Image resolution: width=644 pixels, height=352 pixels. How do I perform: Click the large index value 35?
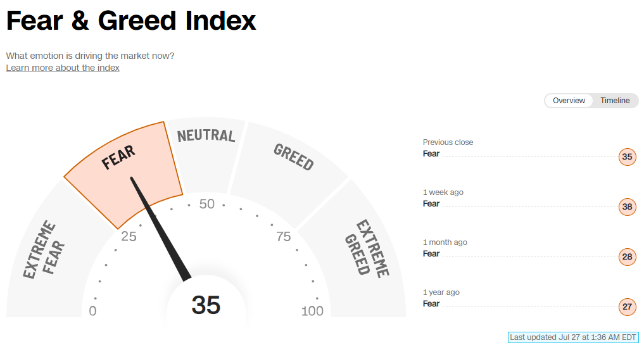206,305
